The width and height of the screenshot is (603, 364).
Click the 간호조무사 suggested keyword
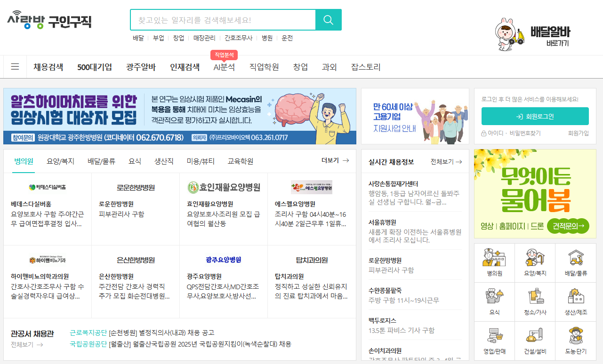pyautogui.click(x=238, y=38)
